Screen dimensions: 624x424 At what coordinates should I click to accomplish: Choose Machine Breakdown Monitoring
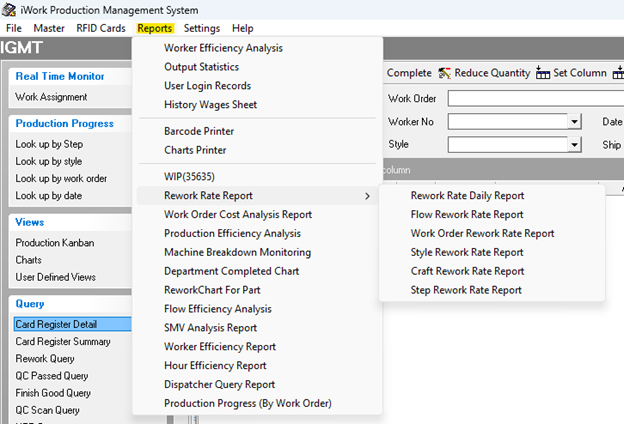238,252
